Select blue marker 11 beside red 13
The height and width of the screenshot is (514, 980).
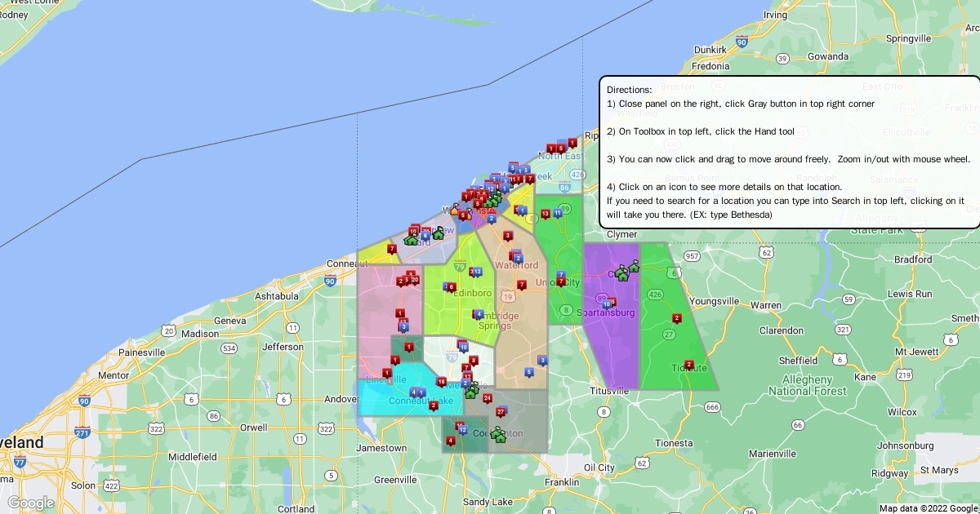click(x=558, y=213)
